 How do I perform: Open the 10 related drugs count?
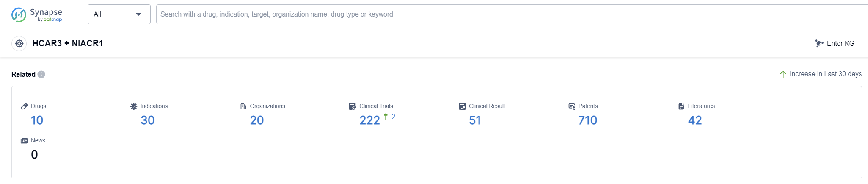click(x=37, y=120)
